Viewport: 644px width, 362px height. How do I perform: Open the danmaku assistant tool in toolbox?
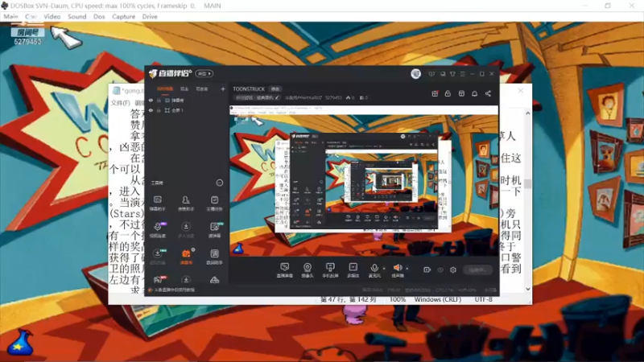tap(157, 203)
